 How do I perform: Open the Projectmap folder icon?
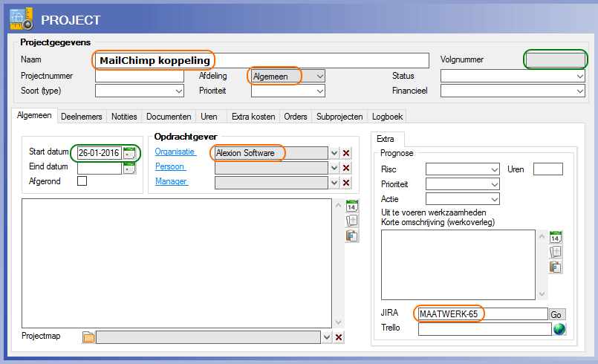coord(88,337)
